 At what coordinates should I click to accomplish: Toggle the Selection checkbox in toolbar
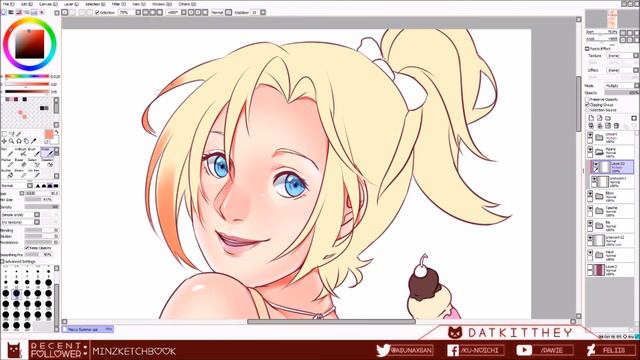pos(97,13)
